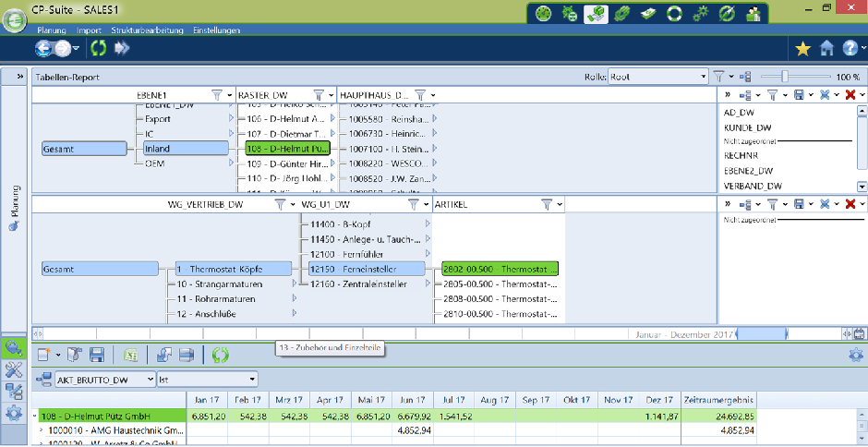868x447 pixels.
Task: Open report settings gear at right
Action: coord(856,355)
